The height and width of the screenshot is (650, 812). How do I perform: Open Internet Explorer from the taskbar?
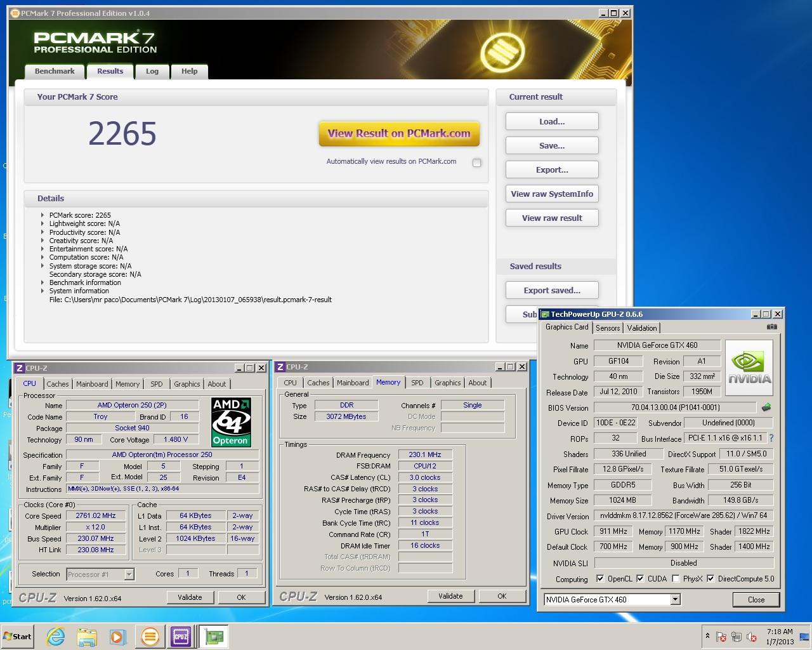point(56,637)
